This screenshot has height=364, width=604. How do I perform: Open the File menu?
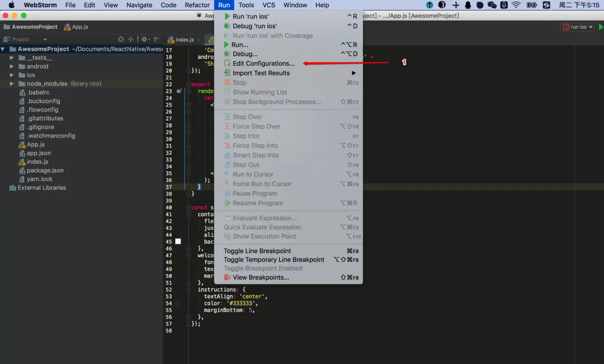pos(70,5)
